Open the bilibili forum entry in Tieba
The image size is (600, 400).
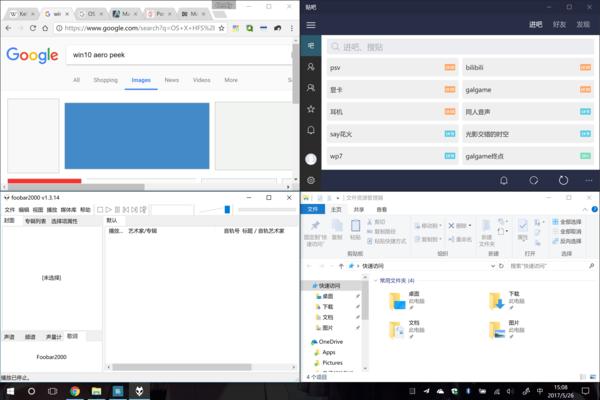point(528,67)
